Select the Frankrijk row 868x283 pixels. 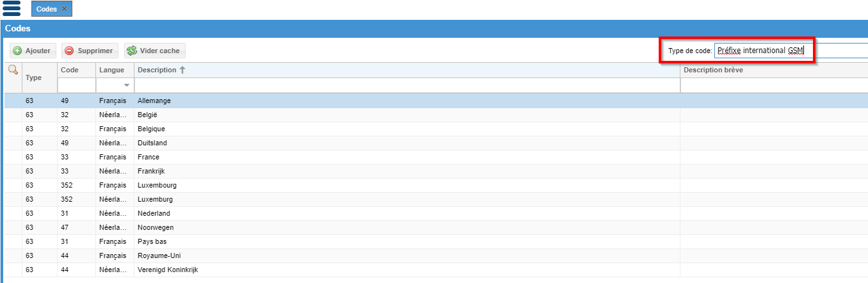(x=436, y=171)
